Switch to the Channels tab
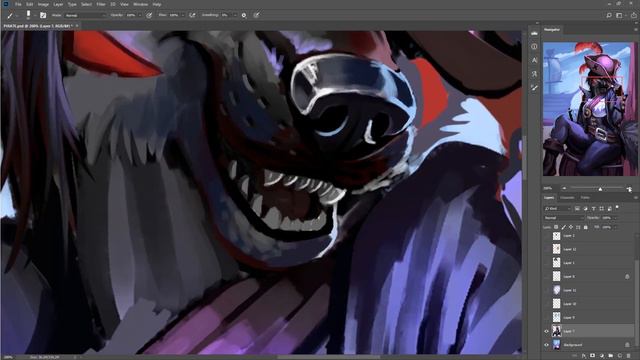 pyautogui.click(x=567, y=198)
